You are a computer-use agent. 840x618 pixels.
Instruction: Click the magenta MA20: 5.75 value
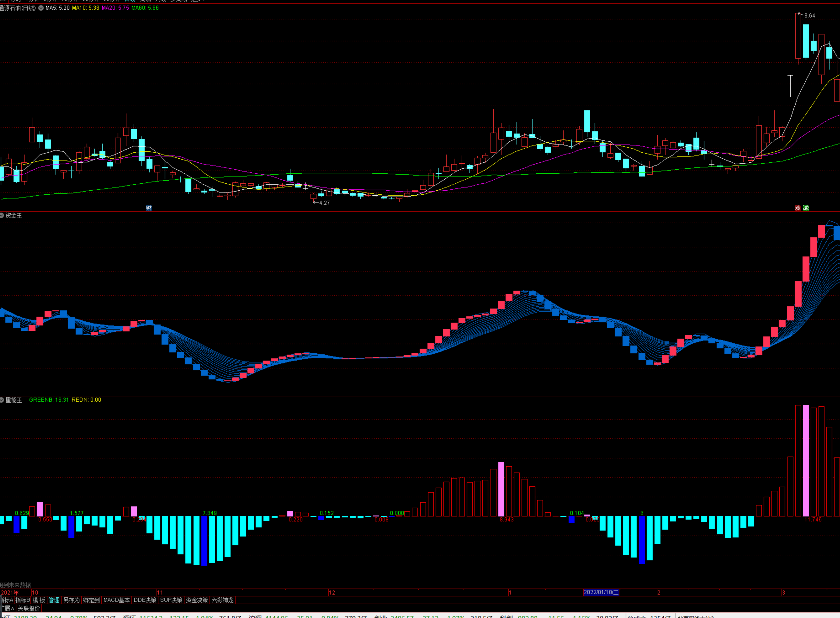115,8
